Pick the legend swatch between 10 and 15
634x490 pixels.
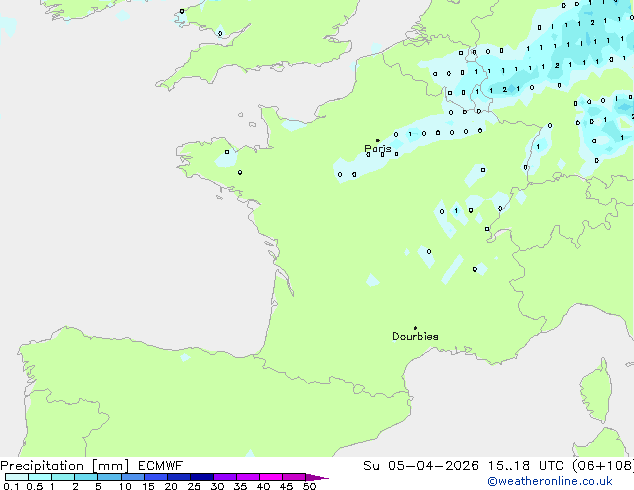click(134, 478)
